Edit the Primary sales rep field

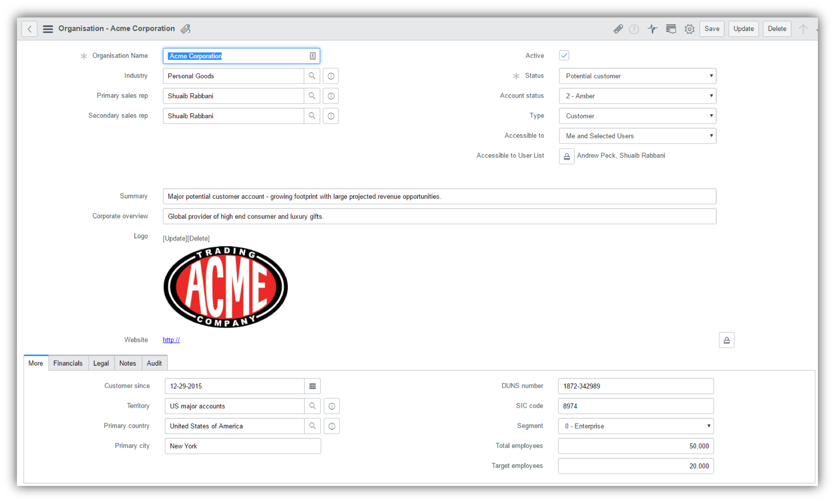coord(233,96)
